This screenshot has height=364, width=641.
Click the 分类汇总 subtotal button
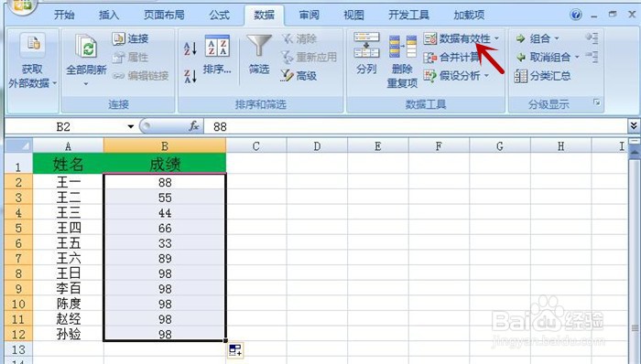(x=542, y=76)
